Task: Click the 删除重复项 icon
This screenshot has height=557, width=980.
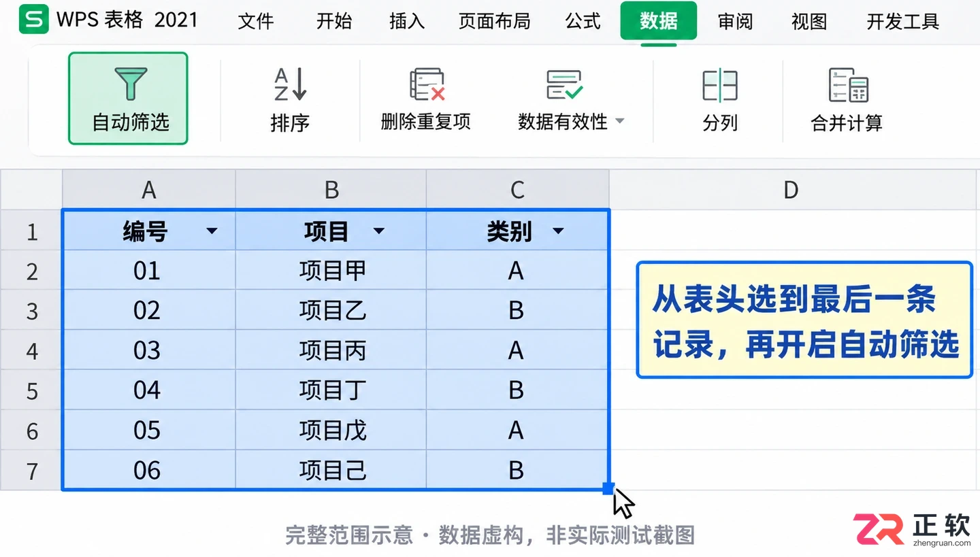Action: tap(427, 84)
